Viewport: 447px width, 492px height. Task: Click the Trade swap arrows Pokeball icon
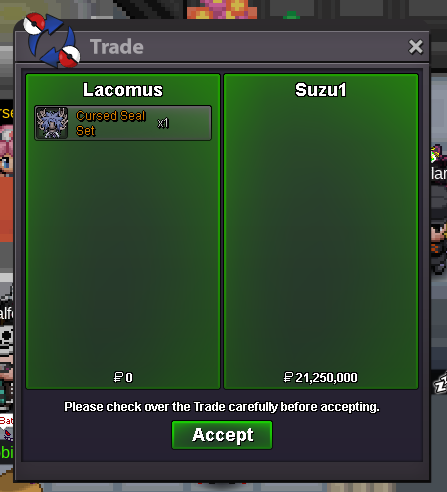(x=52, y=40)
